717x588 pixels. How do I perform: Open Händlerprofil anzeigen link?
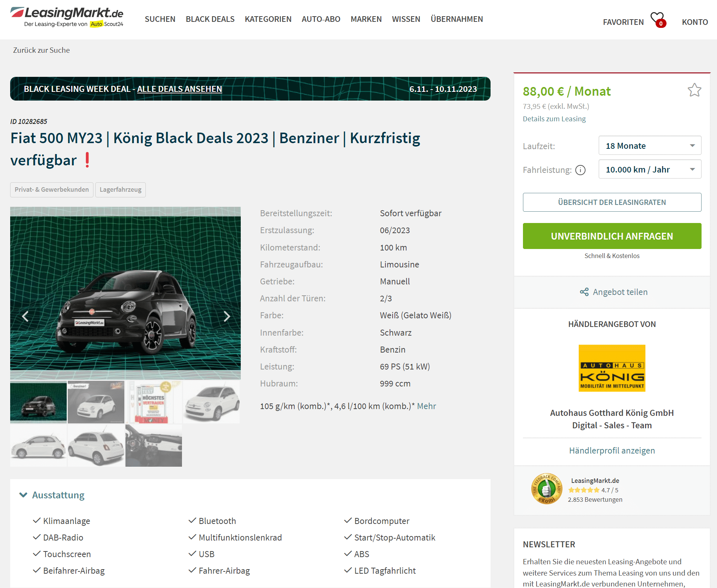(612, 451)
